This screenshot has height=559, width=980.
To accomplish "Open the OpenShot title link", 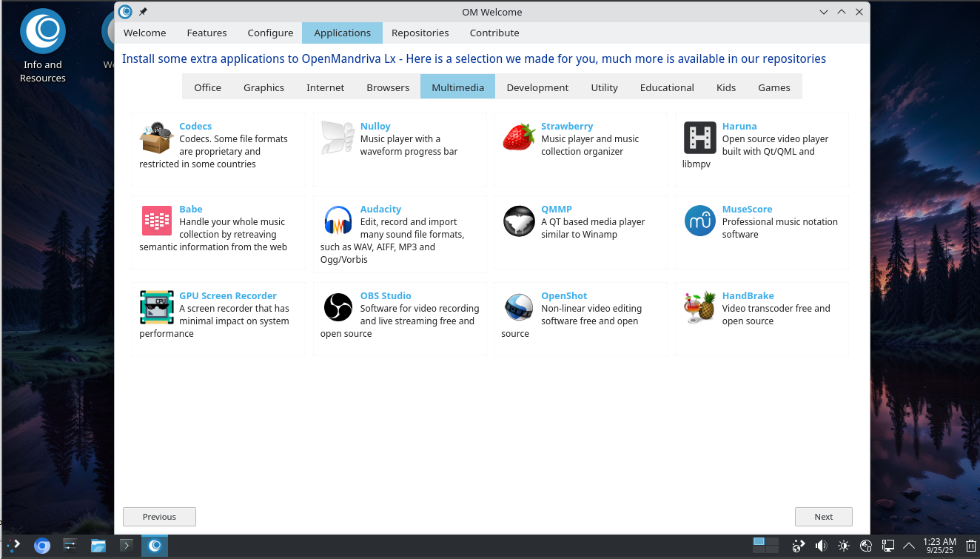I will click(x=563, y=295).
